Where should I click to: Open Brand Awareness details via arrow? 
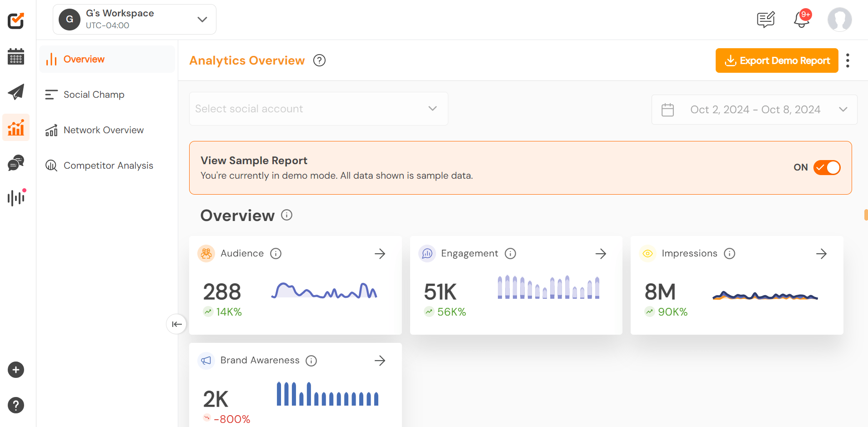tap(380, 361)
